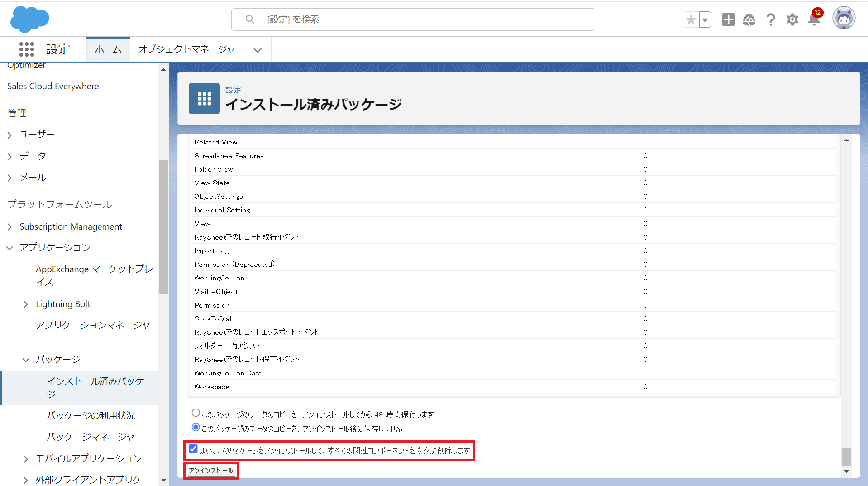Viewport: 868px width, 486px height.
Task: Open notifications bell with 12 badge
Action: click(x=815, y=19)
